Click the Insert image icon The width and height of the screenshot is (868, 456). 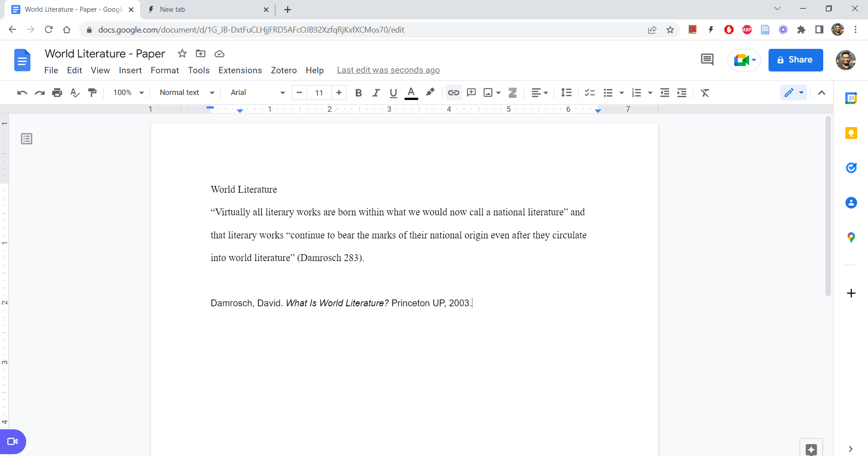click(489, 92)
